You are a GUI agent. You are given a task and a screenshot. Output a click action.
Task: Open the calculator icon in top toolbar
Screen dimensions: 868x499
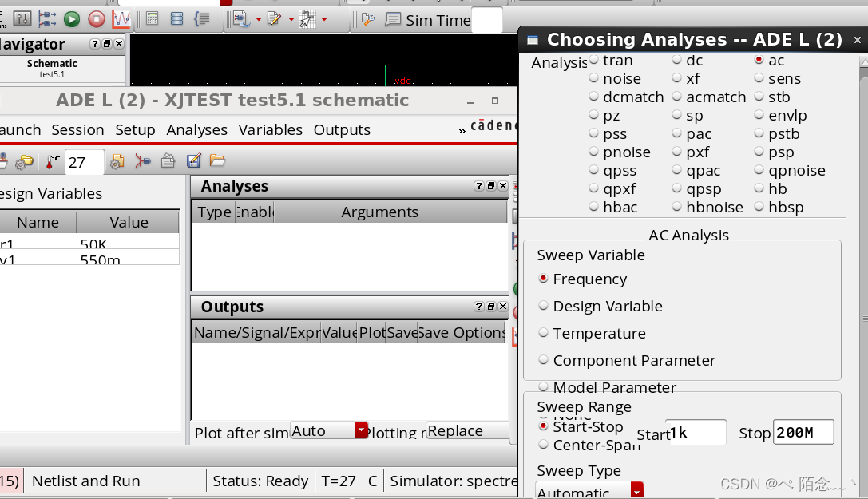pos(152,19)
